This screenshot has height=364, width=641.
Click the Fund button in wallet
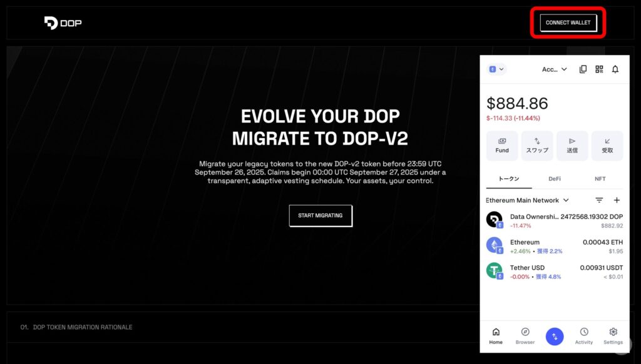coord(502,146)
